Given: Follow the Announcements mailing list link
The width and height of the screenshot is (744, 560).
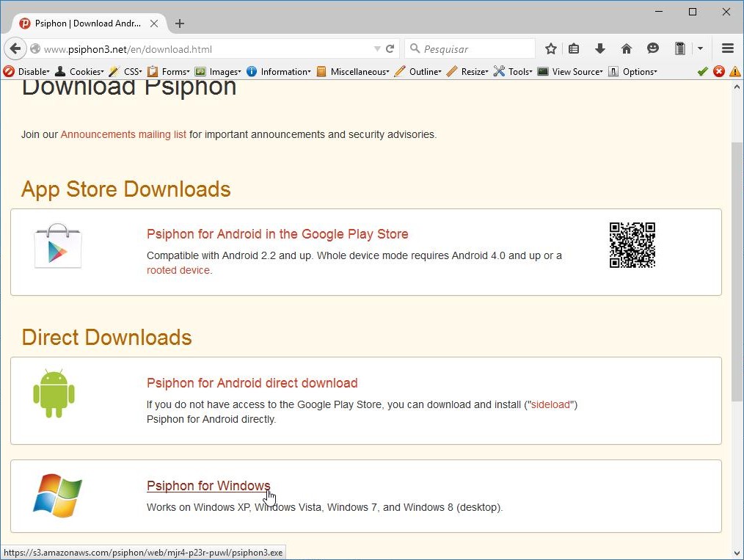Looking at the screenshot, I should (x=123, y=134).
